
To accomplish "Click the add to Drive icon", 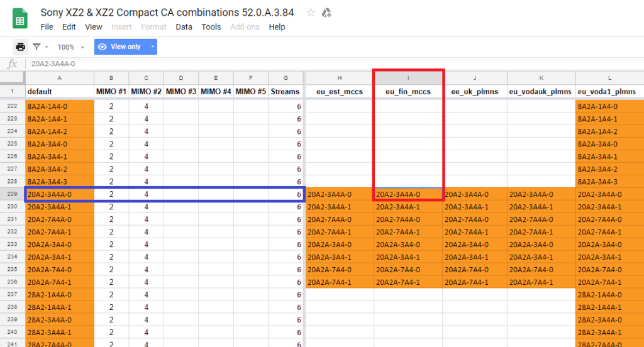I will tap(326, 13).
